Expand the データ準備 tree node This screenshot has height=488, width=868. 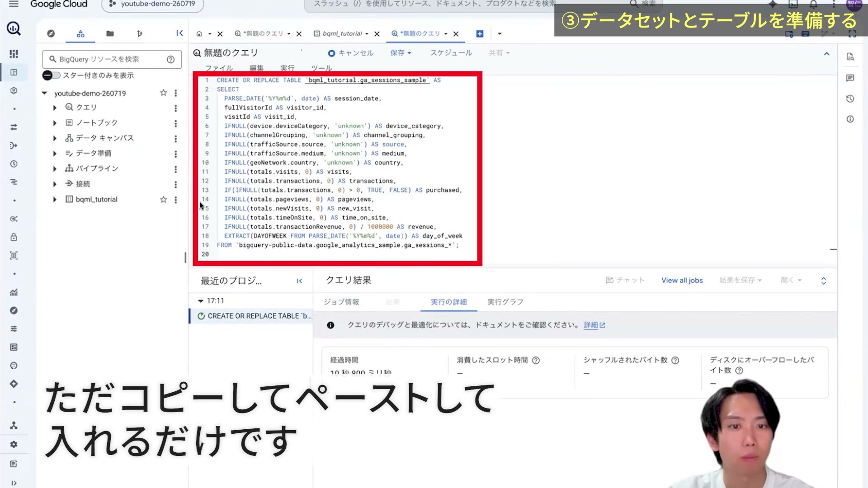tap(55, 154)
